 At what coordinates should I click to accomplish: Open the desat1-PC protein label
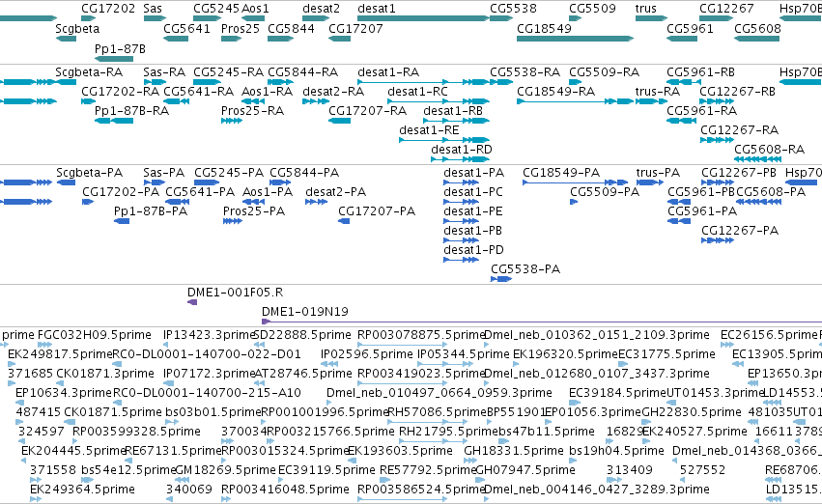click(x=473, y=192)
